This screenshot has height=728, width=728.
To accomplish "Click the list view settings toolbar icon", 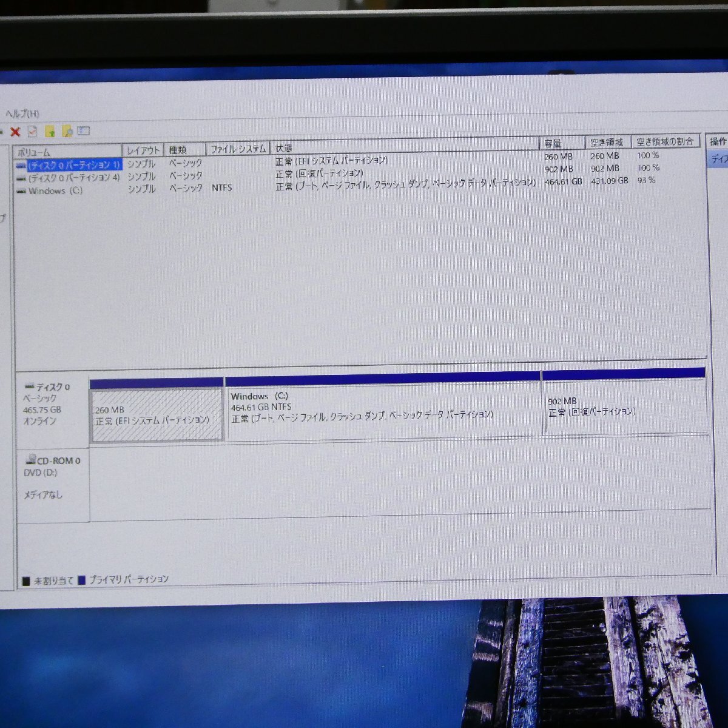I will tap(84, 130).
